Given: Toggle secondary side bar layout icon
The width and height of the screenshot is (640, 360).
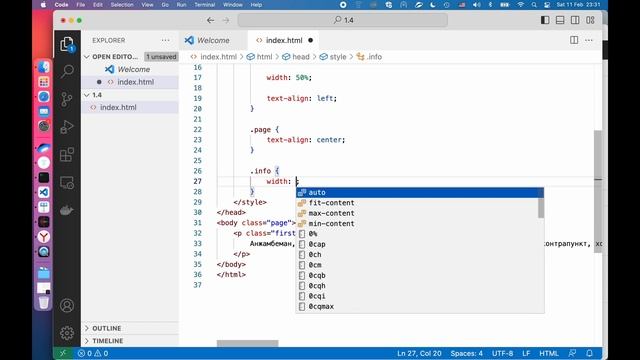Looking at the screenshot, I should click(575, 20).
